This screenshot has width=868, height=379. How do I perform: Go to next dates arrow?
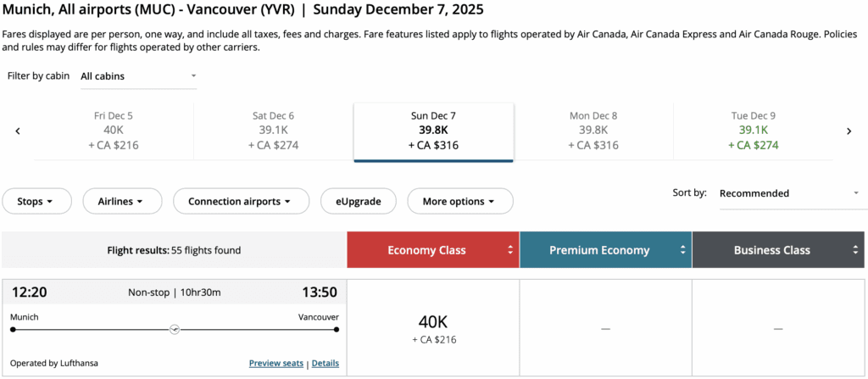tap(849, 131)
